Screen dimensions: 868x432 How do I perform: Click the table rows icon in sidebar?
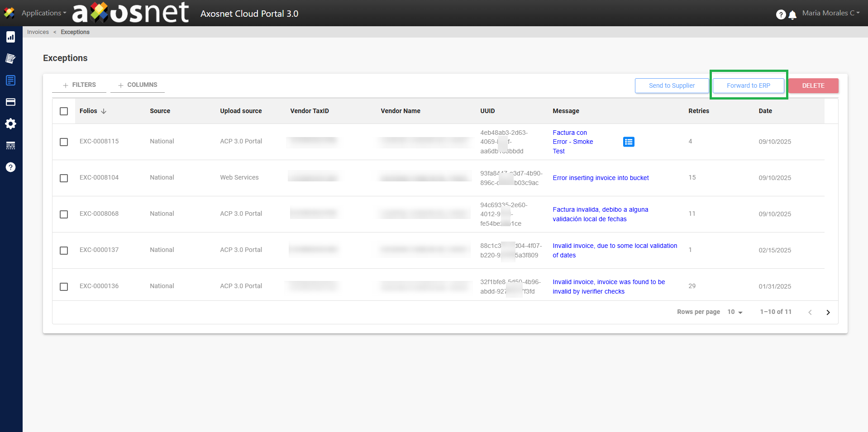tap(10, 146)
